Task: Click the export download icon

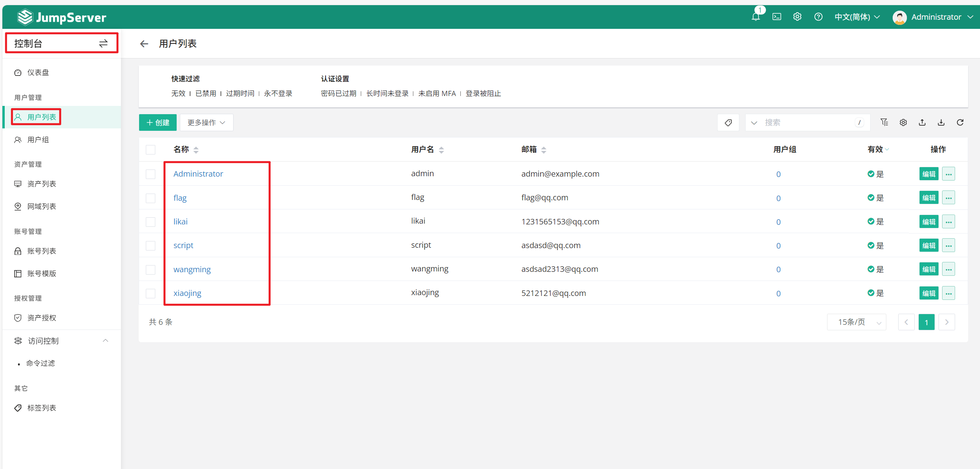Action: 941,122
